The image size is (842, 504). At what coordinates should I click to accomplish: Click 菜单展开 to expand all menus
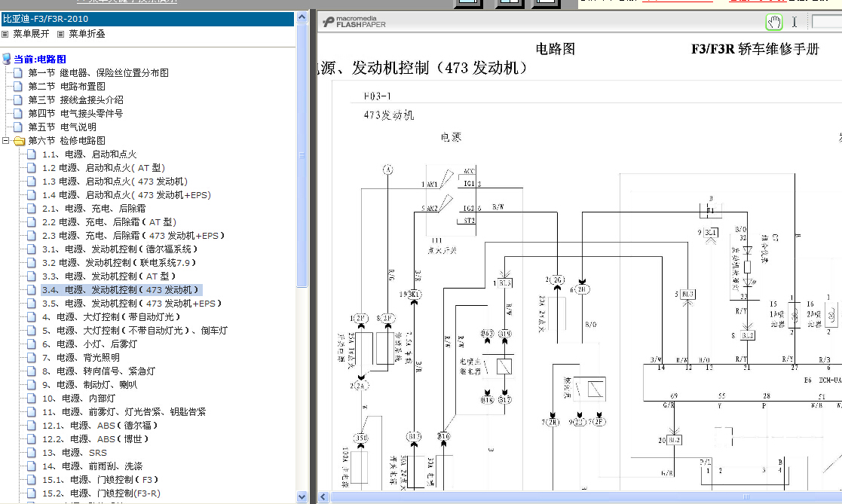(31, 34)
